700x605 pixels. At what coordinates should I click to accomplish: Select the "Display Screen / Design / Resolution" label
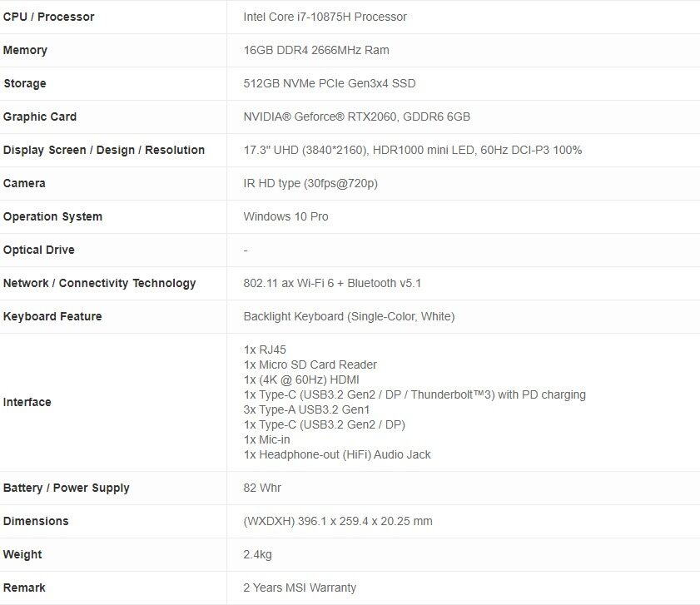(x=104, y=150)
